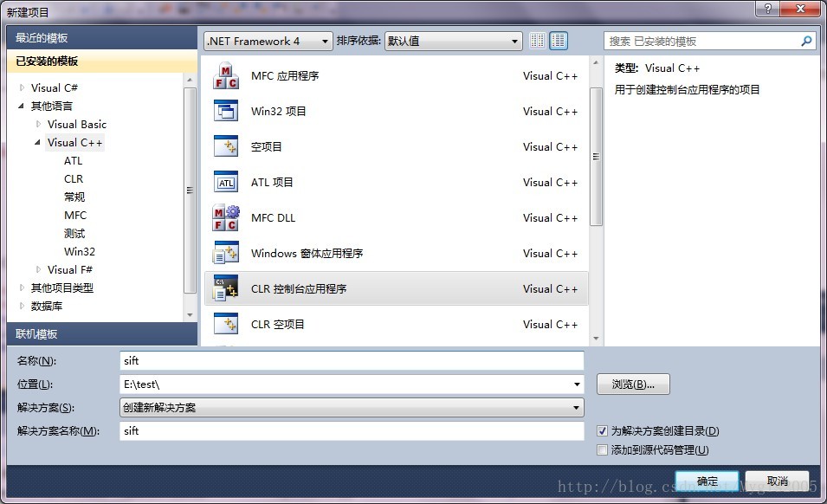Expand the Visual C# tree node
827x504 pixels.
click(x=23, y=88)
